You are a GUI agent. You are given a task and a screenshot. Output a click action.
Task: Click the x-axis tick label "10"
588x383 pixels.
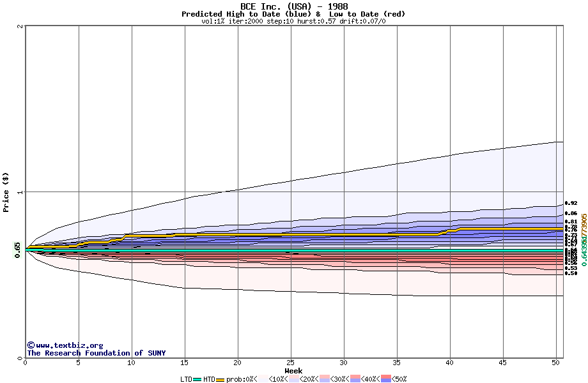(131, 363)
